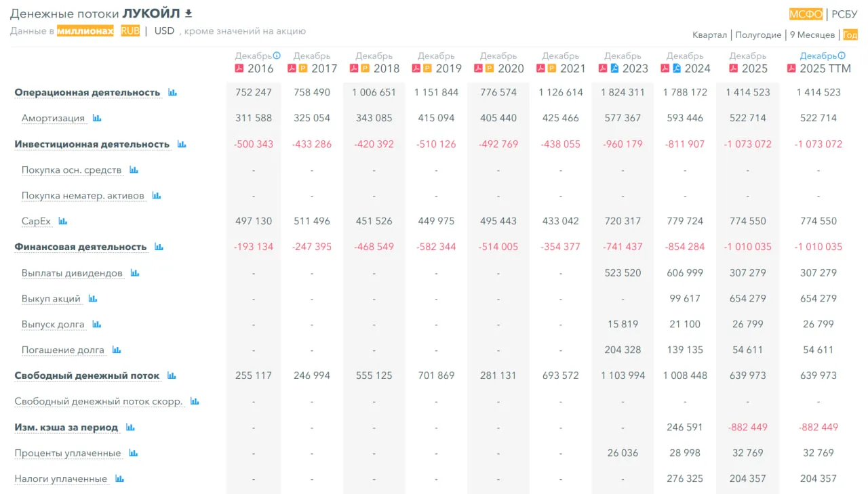Select the Полугодие period view
The height and width of the screenshot is (494, 868).
[x=758, y=35]
